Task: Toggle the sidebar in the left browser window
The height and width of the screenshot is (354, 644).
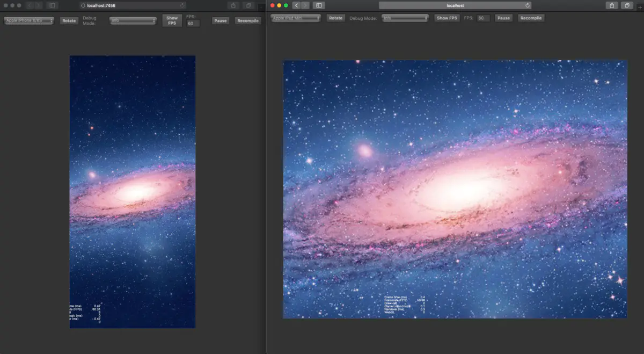Action: click(52, 5)
